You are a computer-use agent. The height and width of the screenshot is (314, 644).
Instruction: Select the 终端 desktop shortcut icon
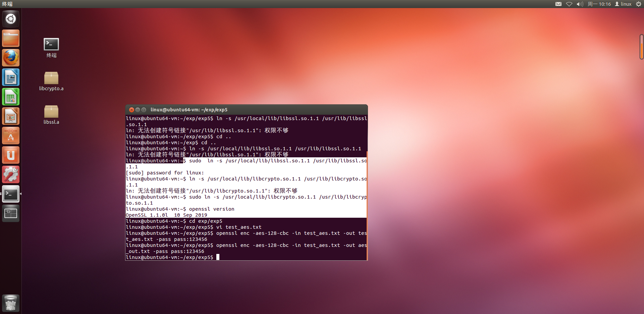click(x=51, y=48)
